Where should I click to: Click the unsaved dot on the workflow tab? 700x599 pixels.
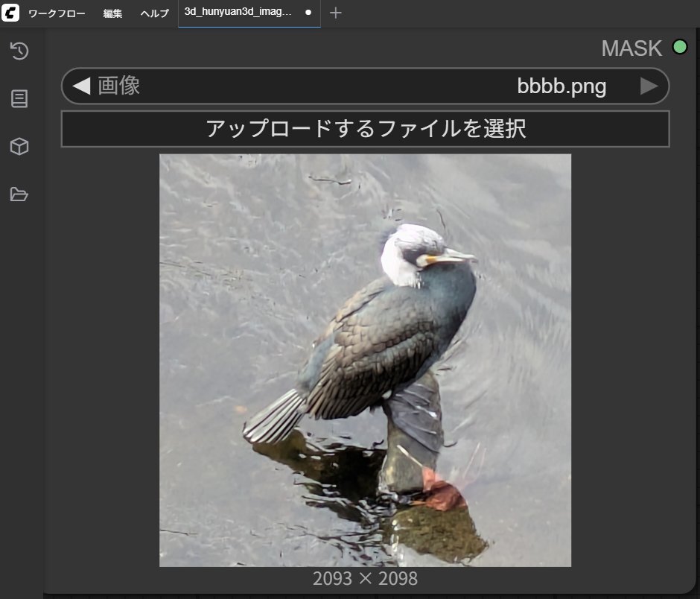click(x=308, y=13)
